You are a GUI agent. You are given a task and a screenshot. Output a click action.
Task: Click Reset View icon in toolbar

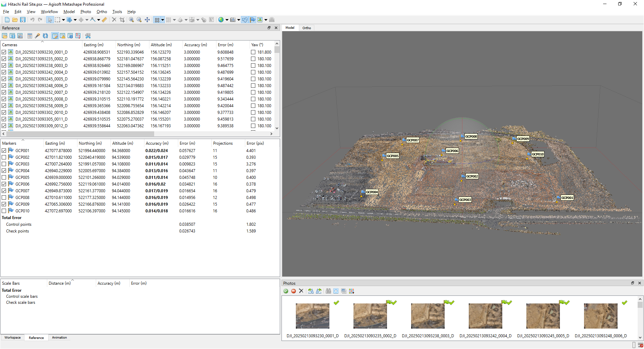point(147,20)
